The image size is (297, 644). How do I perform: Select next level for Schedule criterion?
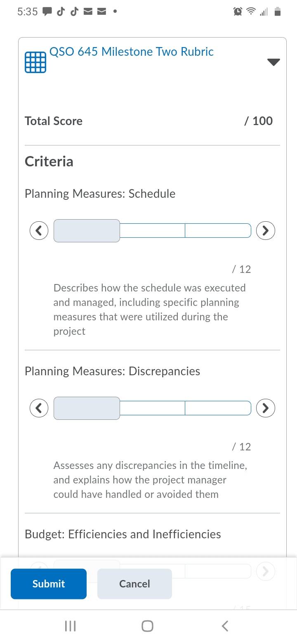tap(266, 230)
